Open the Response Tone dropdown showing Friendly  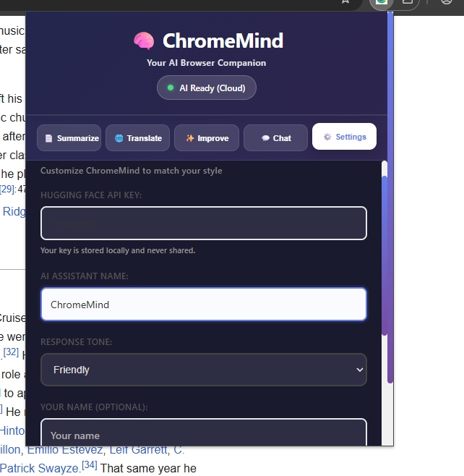pyautogui.click(x=204, y=370)
